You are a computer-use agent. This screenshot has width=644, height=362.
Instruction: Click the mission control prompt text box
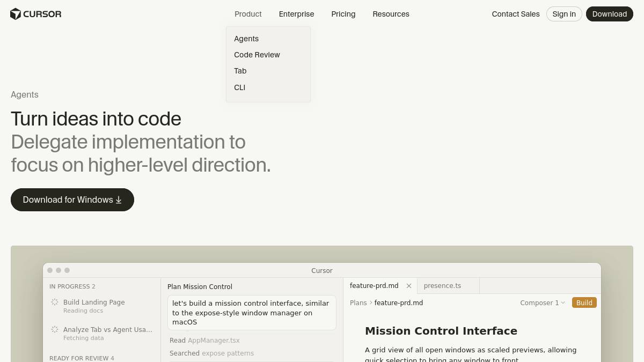pyautogui.click(x=252, y=313)
